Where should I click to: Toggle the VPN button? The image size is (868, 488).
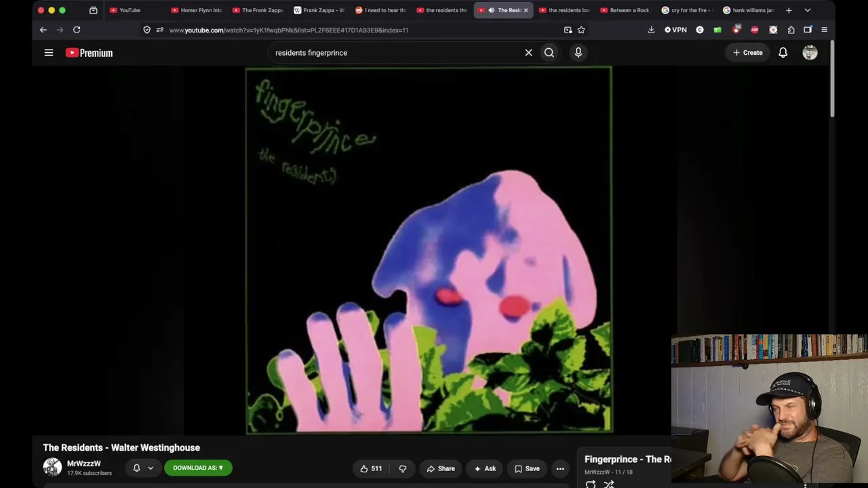tap(675, 30)
